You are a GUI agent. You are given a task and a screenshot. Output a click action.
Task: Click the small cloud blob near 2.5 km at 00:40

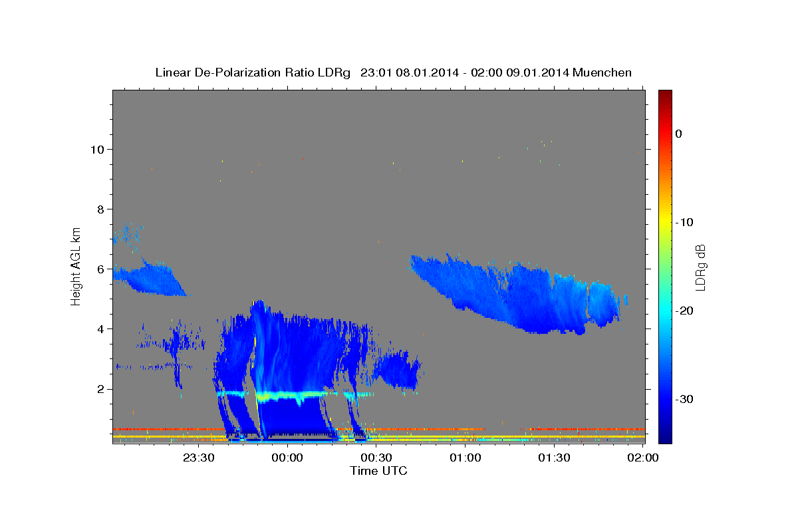[397, 371]
